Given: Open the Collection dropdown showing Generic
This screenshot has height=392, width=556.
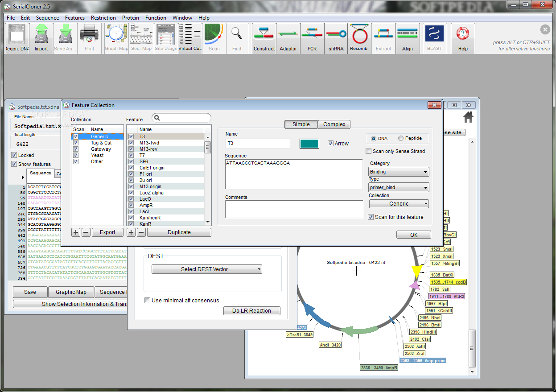Looking at the screenshot, I should (x=399, y=204).
